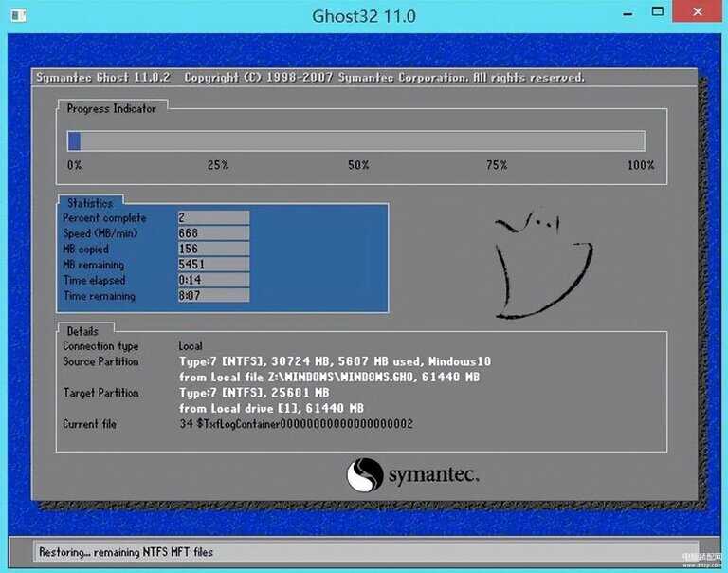
Task: Click the Symantec yin-yang logo
Action: coord(364,475)
